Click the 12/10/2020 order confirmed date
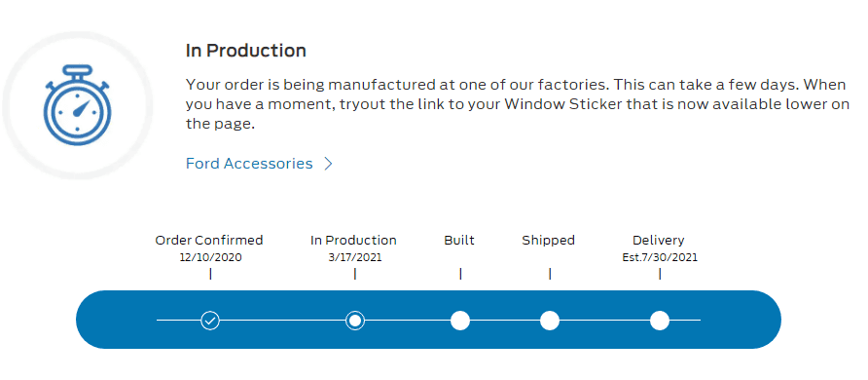 pyautogui.click(x=210, y=257)
